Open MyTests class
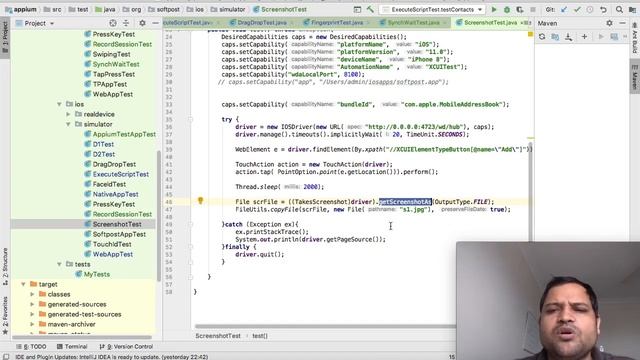 coord(96,274)
